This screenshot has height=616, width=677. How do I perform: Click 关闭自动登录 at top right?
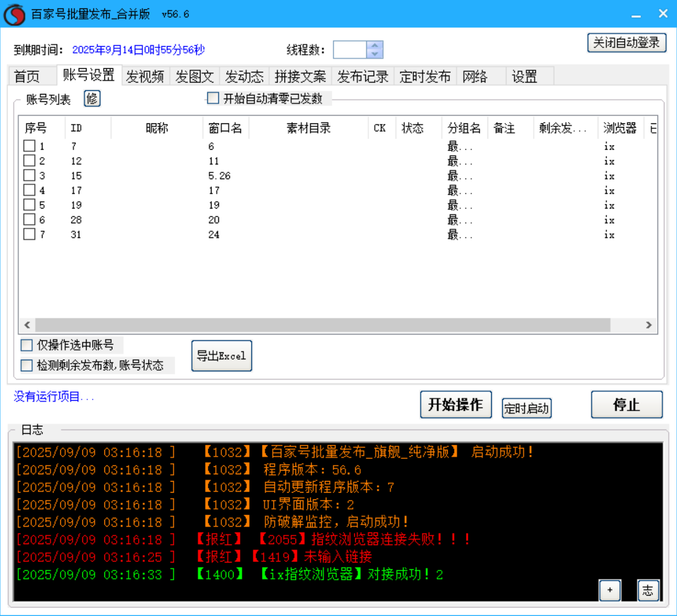(627, 43)
